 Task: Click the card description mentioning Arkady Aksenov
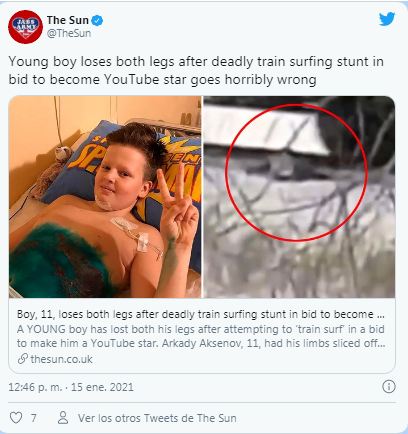pyautogui.click(x=201, y=336)
